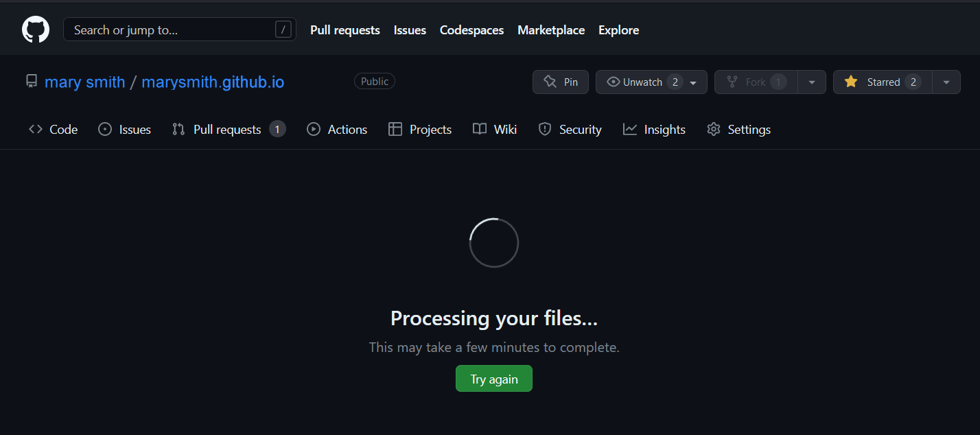Open the GitHub home logo
Image resolution: width=980 pixels, height=435 pixels.
(36, 30)
